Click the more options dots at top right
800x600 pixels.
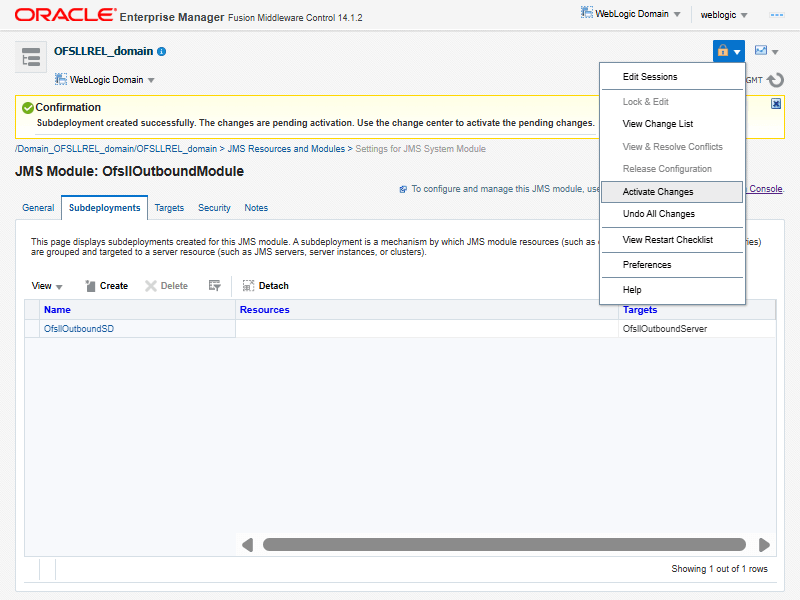(777, 15)
